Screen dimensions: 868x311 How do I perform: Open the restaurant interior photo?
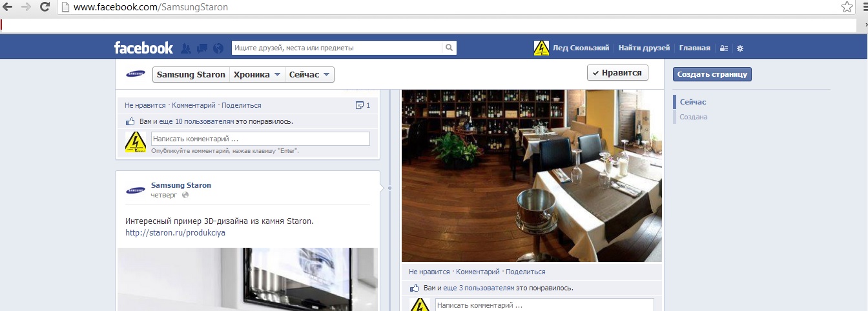coord(532,176)
